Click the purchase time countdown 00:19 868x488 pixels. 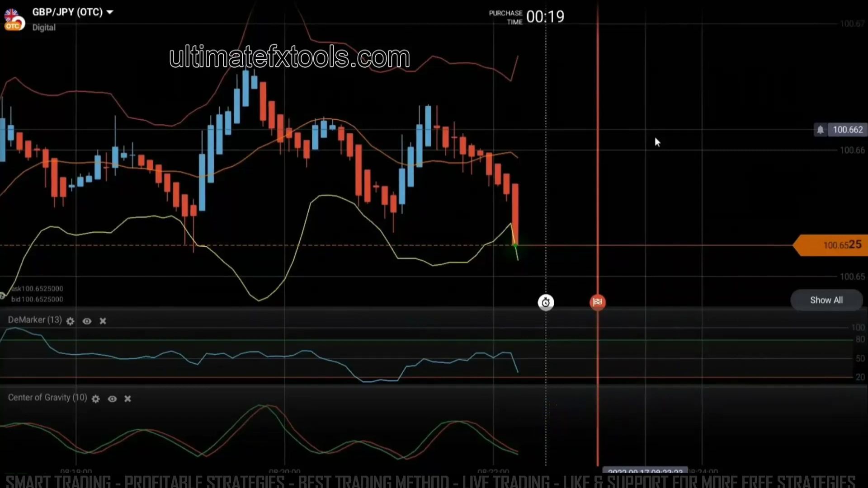coord(545,17)
